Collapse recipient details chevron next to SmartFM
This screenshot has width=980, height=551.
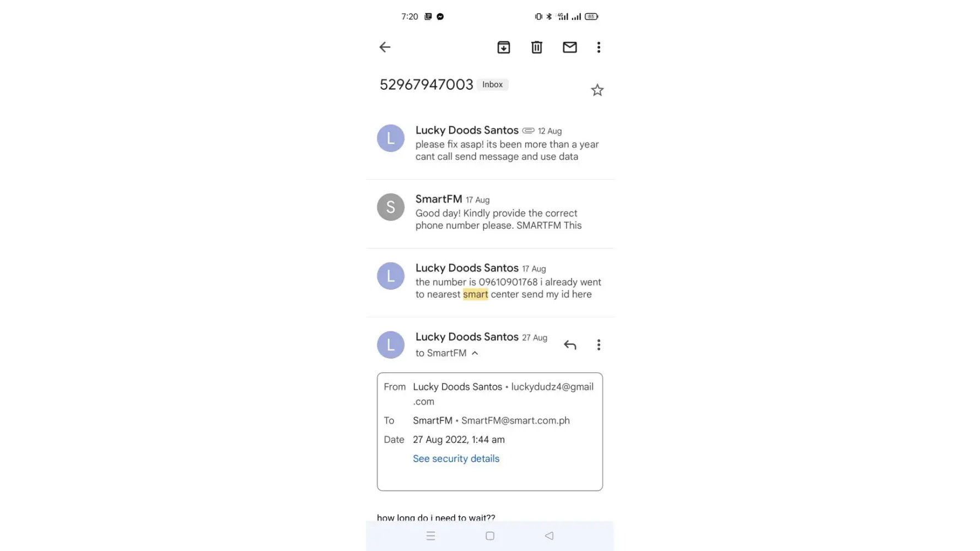coord(475,353)
